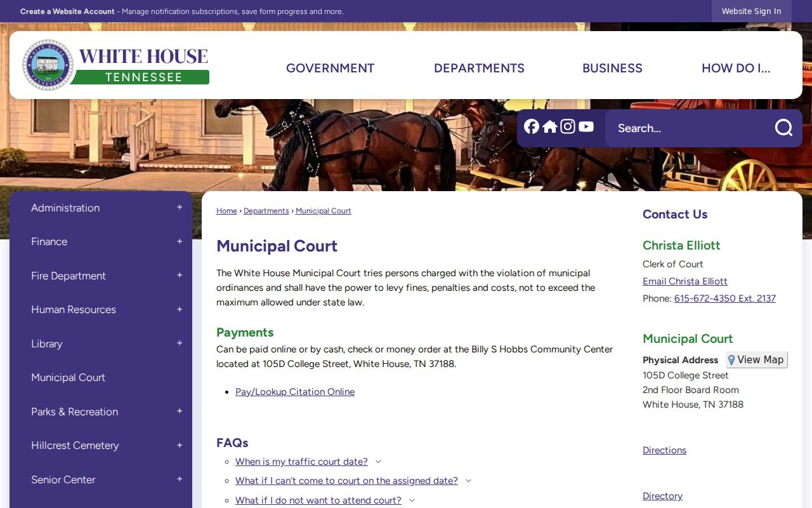This screenshot has height=508, width=812.
Task: Submit search with the magnifier icon
Action: 783,128
